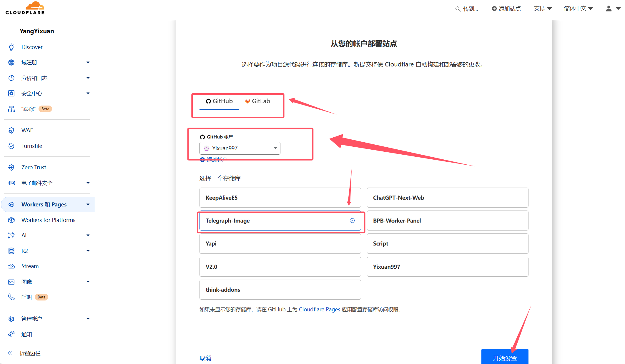Viewport: 625px width, 364px height.
Task: Select the Yapi repository
Action: (280, 243)
